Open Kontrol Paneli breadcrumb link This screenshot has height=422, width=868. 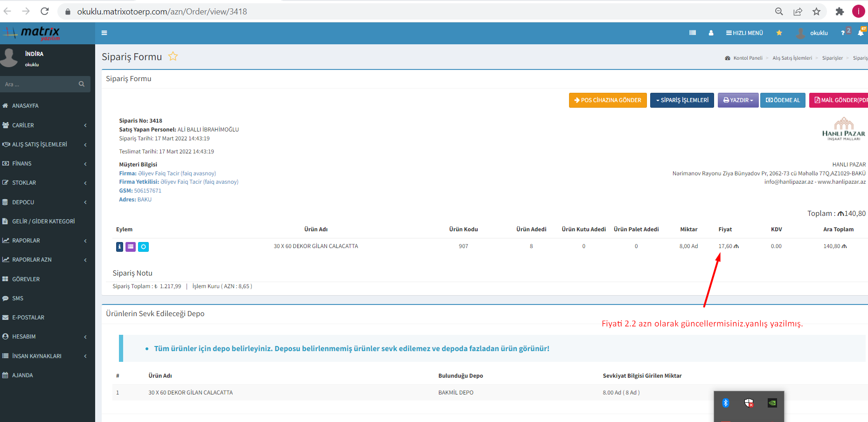[747, 58]
